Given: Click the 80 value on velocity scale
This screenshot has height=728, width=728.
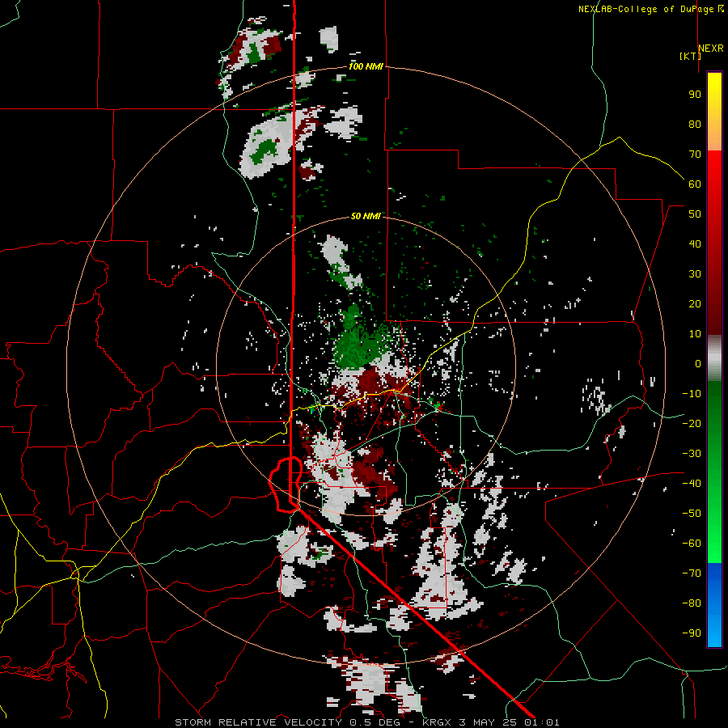Looking at the screenshot, I should point(695,124).
